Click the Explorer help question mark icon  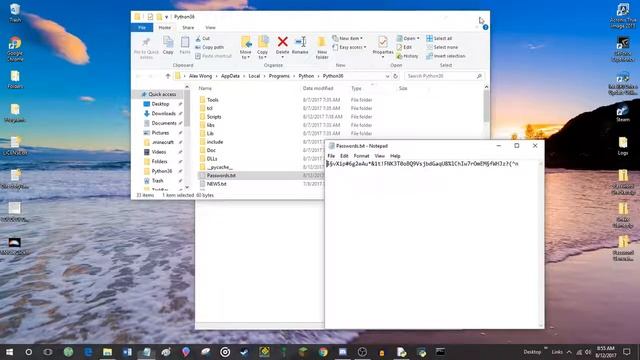(x=485, y=27)
